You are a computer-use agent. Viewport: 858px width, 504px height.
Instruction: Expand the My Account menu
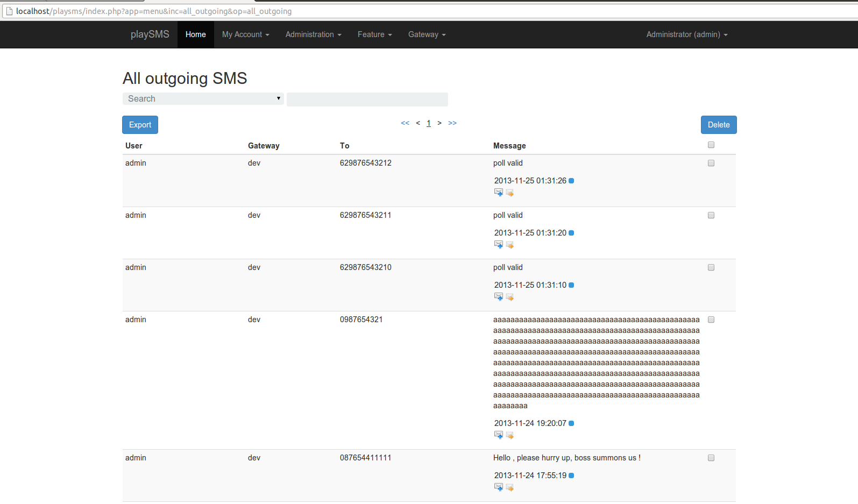246,34
